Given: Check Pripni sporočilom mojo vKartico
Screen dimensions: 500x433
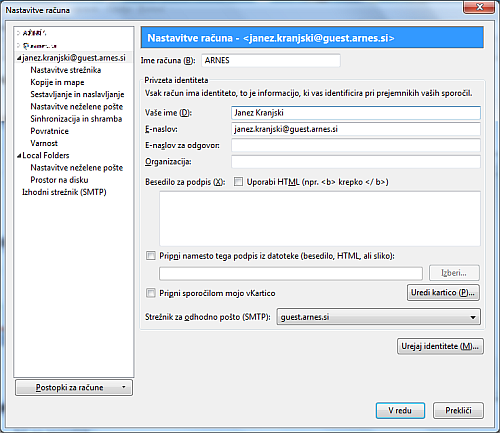Looking at the screenshot, I should [151, 293].
